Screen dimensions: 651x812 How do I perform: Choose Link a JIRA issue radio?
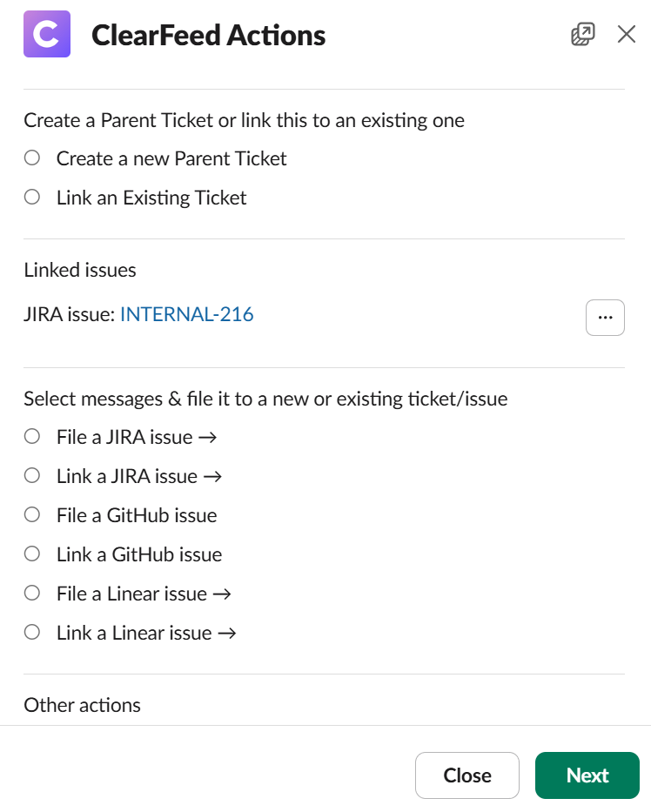(x=32, y=476)
